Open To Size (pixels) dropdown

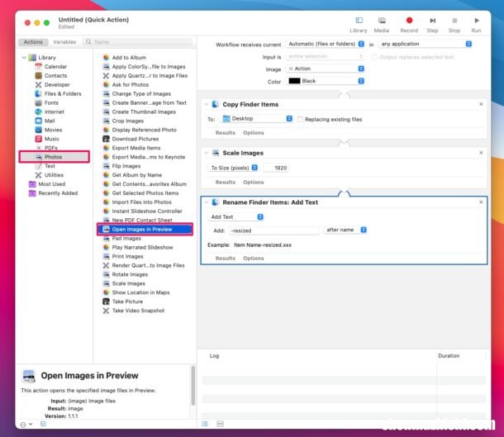[x=233, y=168]
